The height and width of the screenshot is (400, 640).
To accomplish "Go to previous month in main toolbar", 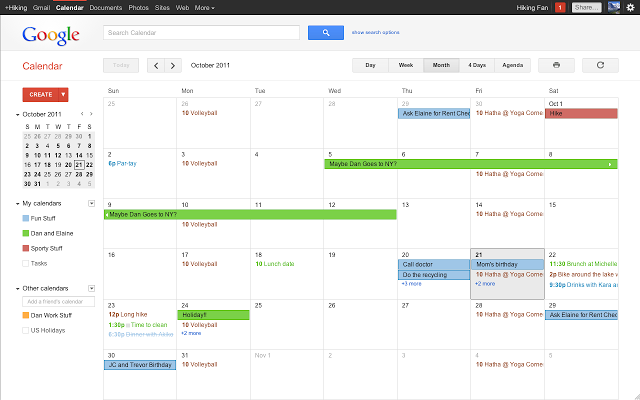I will tap(156, 66).
